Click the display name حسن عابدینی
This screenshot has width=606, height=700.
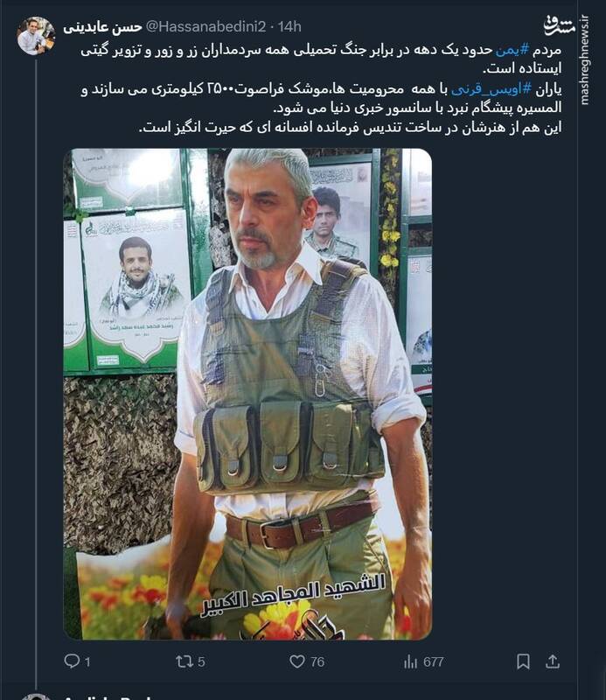[x=103, y=27]
